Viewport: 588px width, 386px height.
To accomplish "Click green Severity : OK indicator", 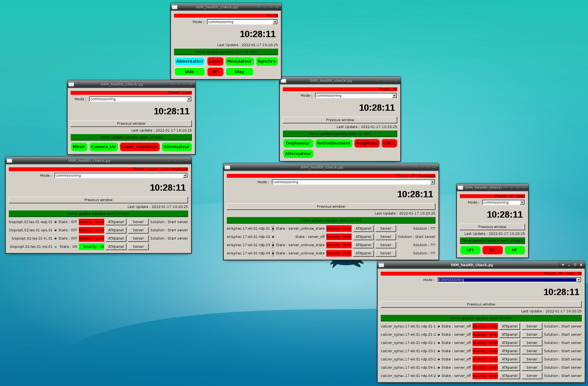I will [92, 247].
